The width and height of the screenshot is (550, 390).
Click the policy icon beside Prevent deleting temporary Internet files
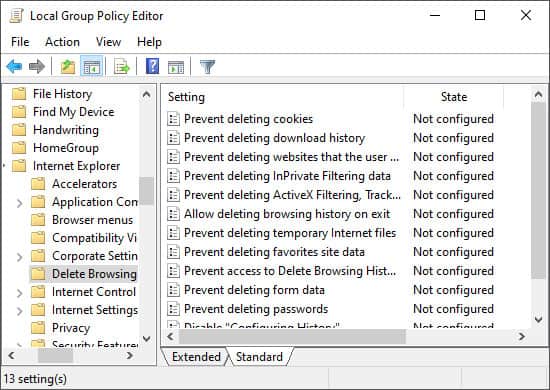pos(173,233)
